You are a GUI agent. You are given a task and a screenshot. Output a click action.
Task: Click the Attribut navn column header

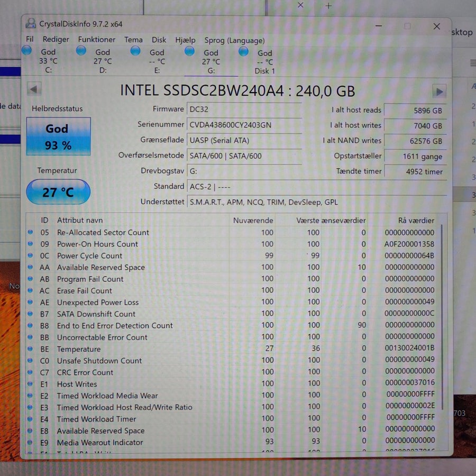click(x=80, y=220)
